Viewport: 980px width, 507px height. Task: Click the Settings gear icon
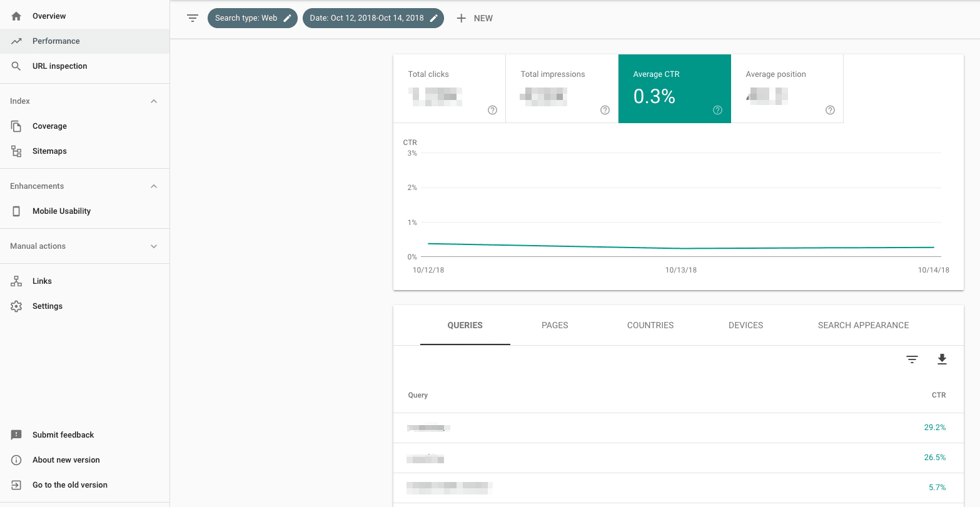pyautogui.click(x=16, y=306)
